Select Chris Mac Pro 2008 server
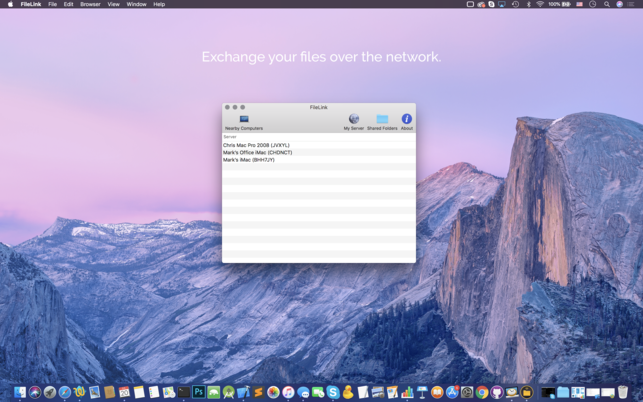This screenshot has height=402, width=643. click(x=256, y=145)
